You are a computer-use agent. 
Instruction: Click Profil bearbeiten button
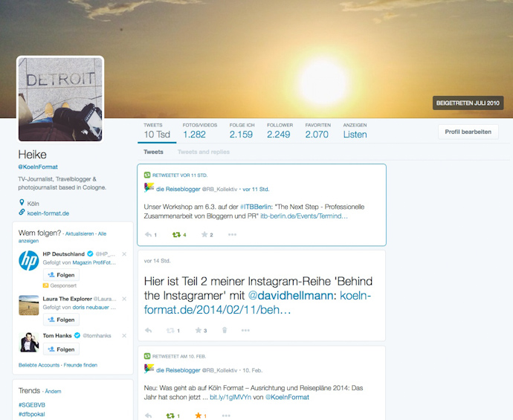coord(468,132)
